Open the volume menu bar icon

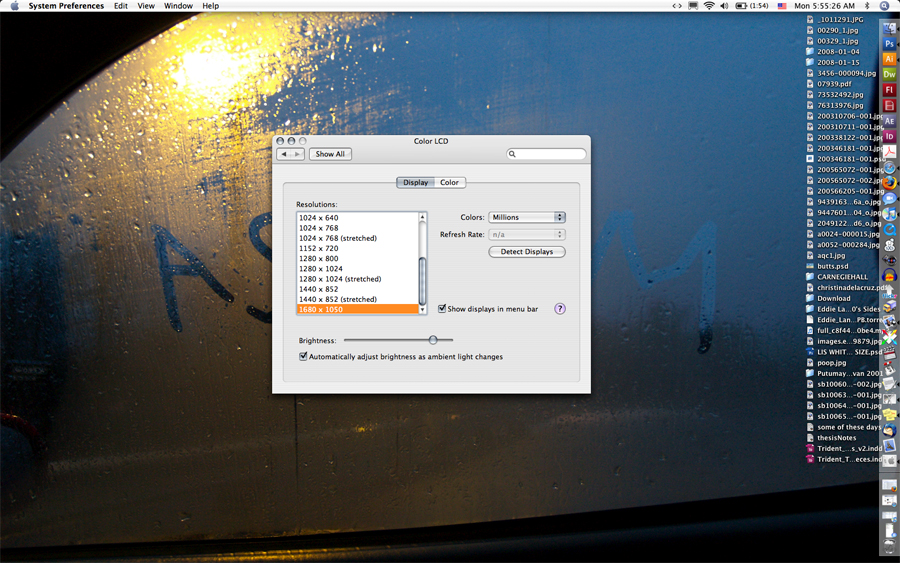[x=724, y=6]
